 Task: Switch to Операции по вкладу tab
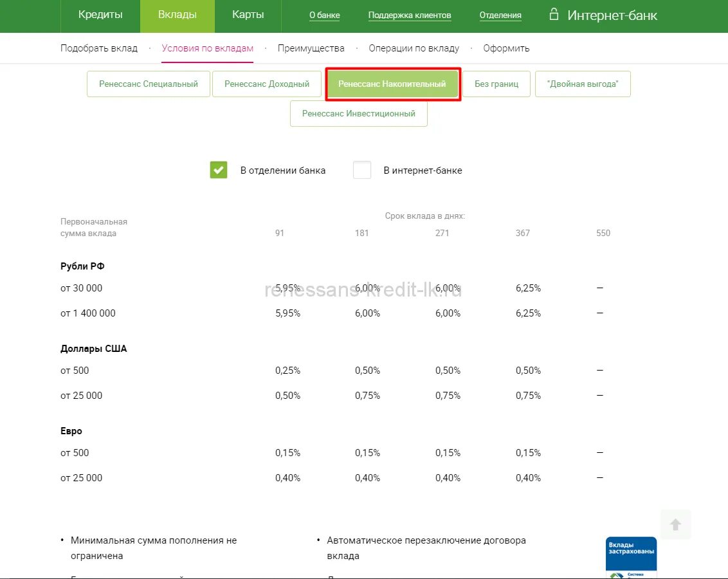click(x=414, y=48)
